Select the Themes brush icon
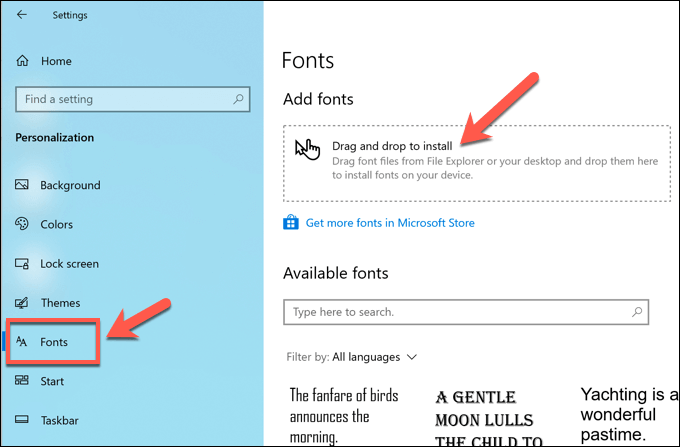Image resolution: width=680 pixels, height=447 pixels. point(22,303)
